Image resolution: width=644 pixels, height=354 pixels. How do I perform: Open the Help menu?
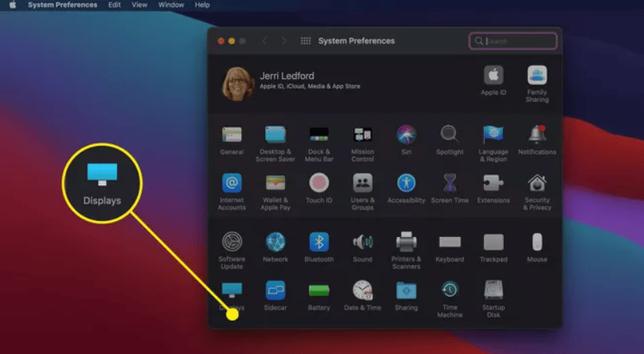pos(202,5)
